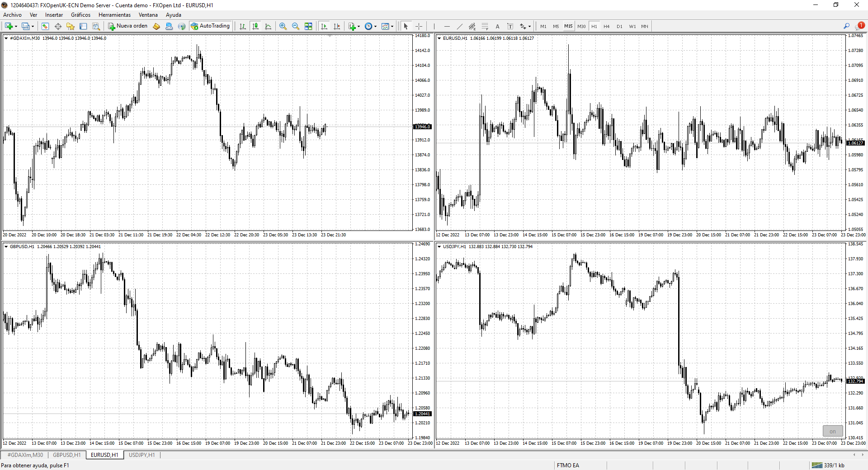Open the Profiles toolbar button
868x470 pixels.
[25, 26]
